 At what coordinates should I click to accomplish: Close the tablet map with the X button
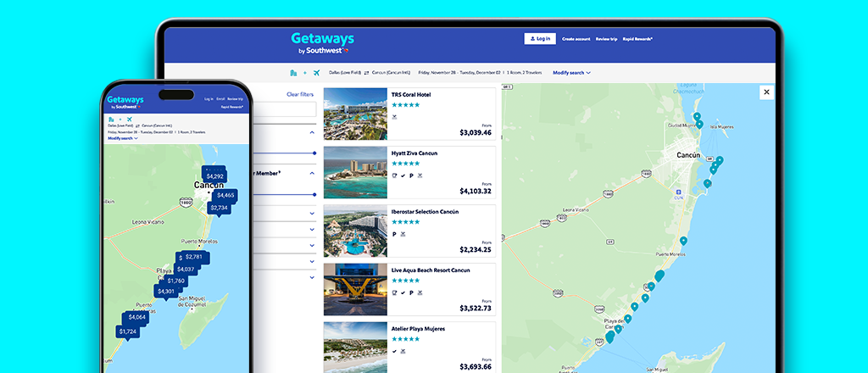pyautogui.click(x=766, y=92)
